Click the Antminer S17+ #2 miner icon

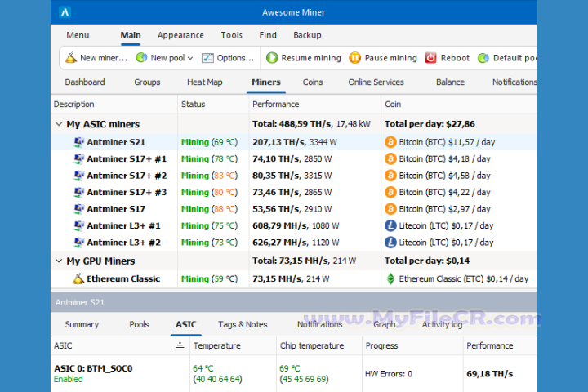click(x=78, y=176)
